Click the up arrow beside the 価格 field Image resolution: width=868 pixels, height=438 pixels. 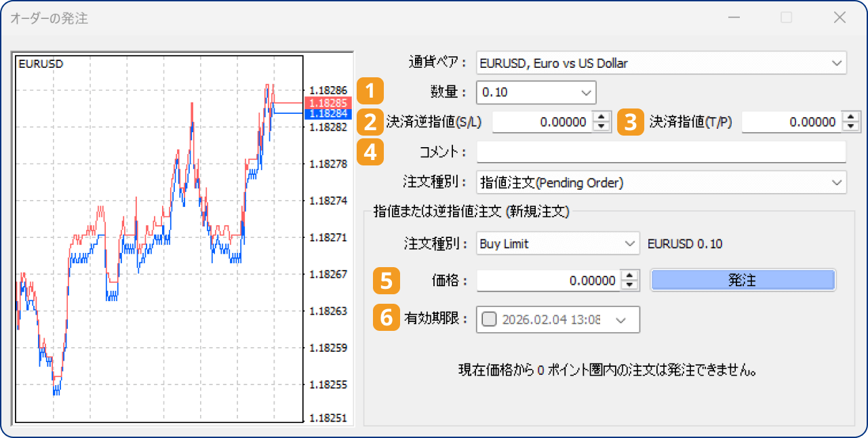[x=631, y=277]
